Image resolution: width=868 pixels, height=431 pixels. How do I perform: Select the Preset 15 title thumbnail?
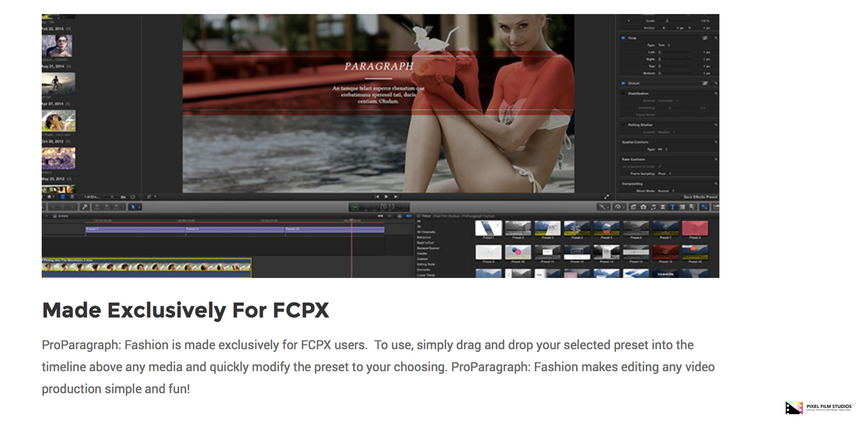pyautogui.click(x=665, y=252)
